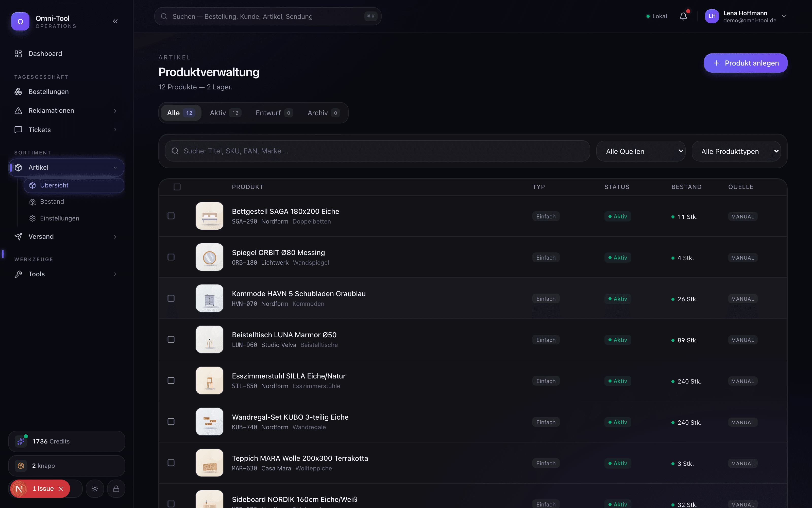
Task: Collapse the Artikel submenu chevron
Action: (115, 167)
